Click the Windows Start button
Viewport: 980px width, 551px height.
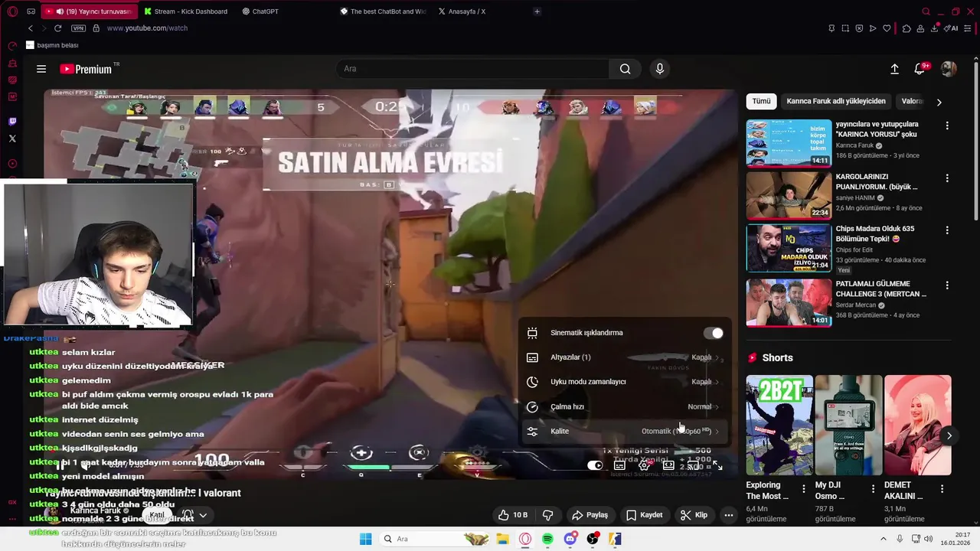(365, 539)
